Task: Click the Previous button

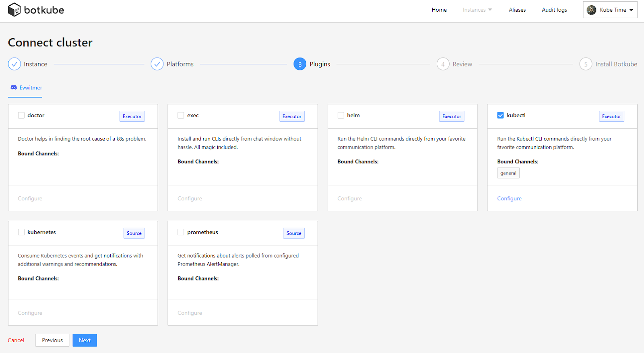Action: point(52,340)
